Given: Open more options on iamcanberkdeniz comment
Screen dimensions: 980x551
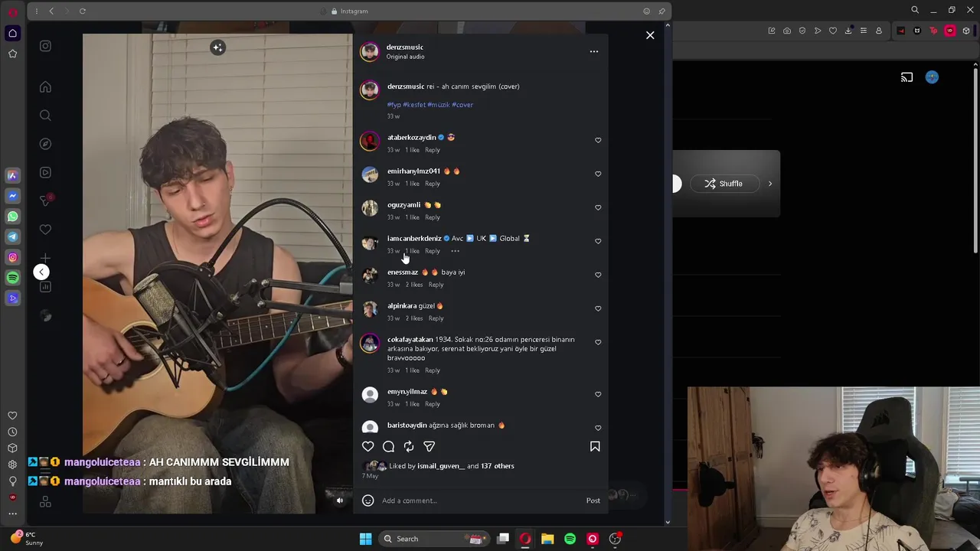Looking at the screenshot, I should (x=455, y=251).
